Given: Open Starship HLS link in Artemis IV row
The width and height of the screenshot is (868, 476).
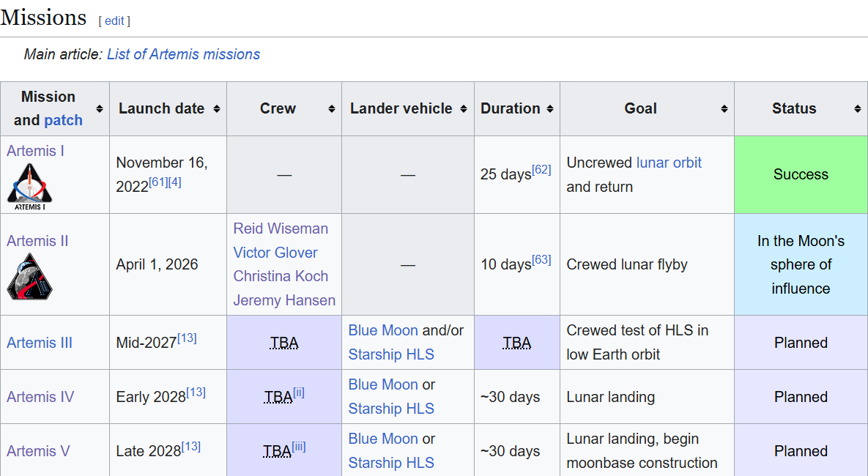Looking at the screenshot, I should pyautogui.click(x=391, y=409).
